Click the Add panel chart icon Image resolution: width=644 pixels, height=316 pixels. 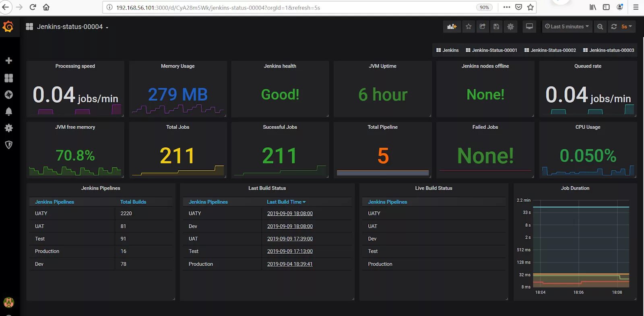tap(452, 27)
